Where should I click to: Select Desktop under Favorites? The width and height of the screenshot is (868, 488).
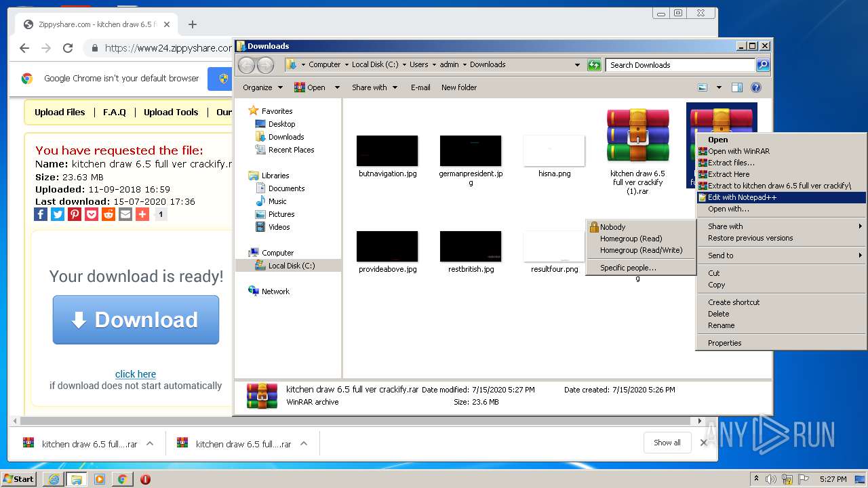tap(281, 124)
